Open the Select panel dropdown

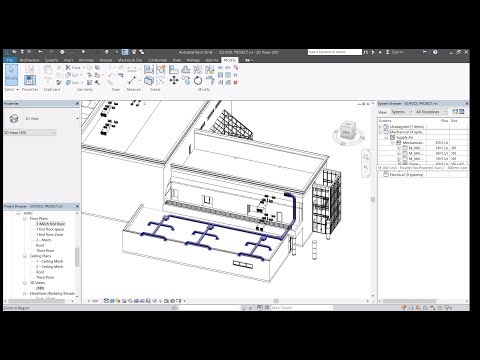(x=11, y=90)
